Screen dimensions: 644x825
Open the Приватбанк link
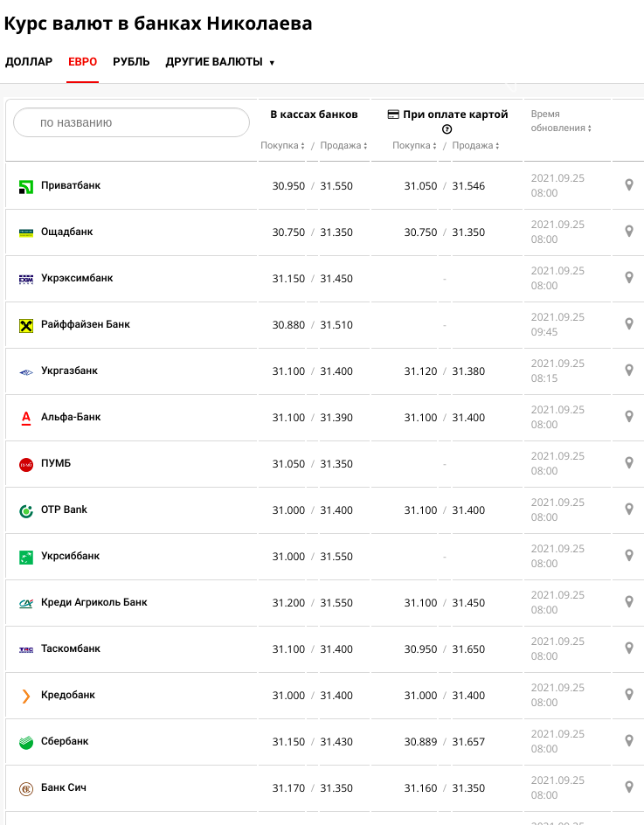coord(71,185)
